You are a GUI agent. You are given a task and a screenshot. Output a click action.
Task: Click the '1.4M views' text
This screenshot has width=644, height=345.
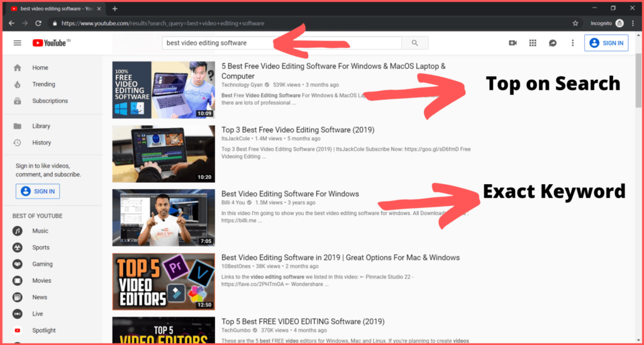[x=269, y=139]
